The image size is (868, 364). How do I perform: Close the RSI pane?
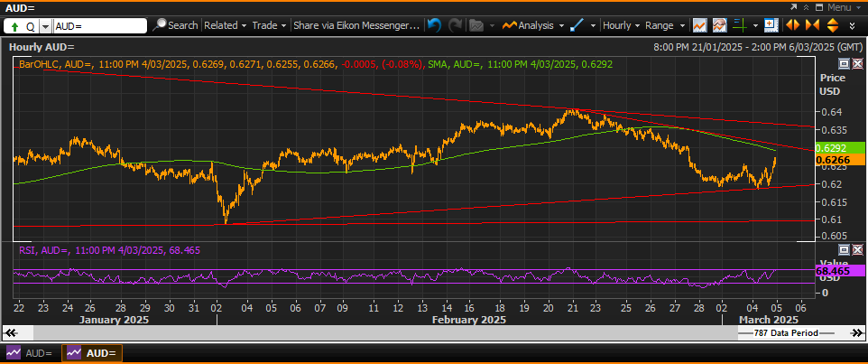tap(857, 249)
